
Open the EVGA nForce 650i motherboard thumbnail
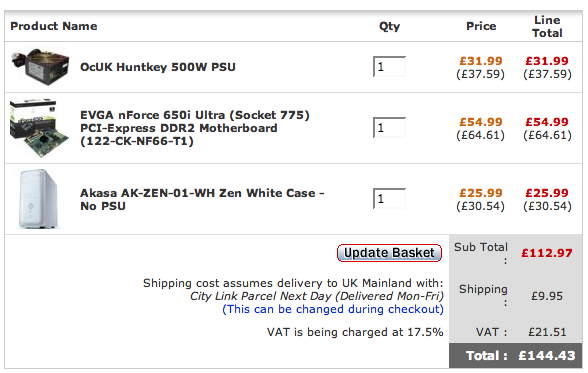pyautogui.click(x=39, y=128)
